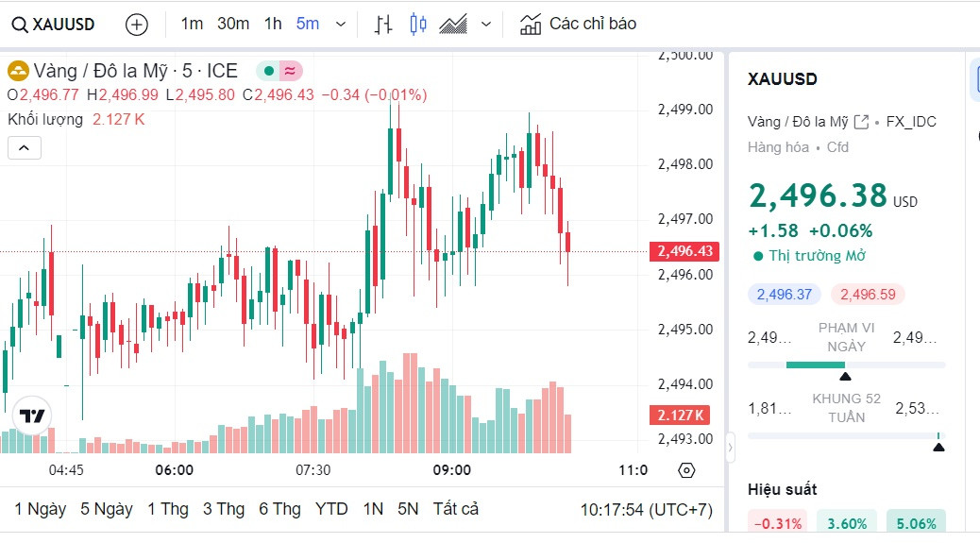980x543 pixels.
Task: Select the 5N range
Action: tap(408, 509)
